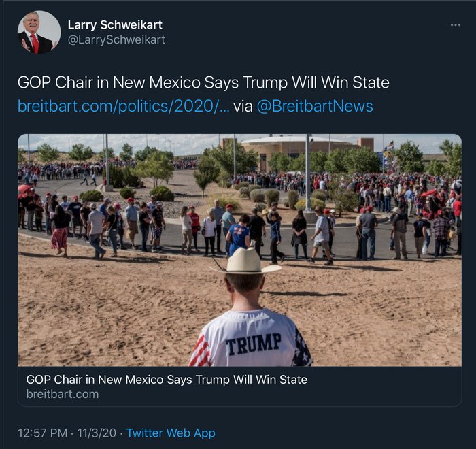Click the flags at photo's right side
476x449 pixels.
(x=389, y=158)
